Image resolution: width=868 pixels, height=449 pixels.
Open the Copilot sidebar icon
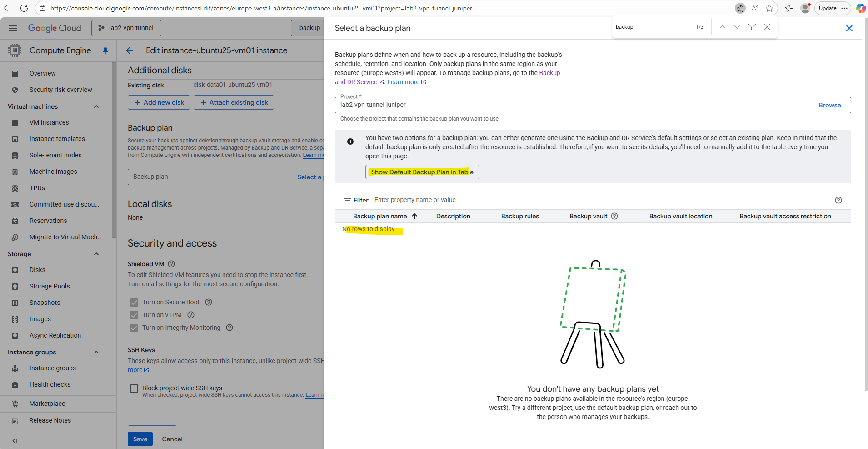click(861, 8)
